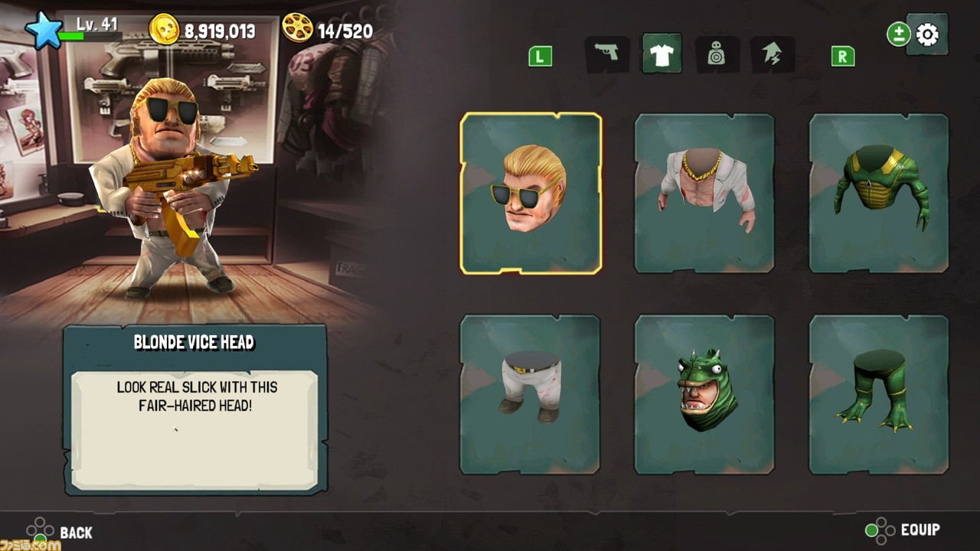Open the weapons pistol tab
The width and height of the screenshot is (980, 551).
606,54
